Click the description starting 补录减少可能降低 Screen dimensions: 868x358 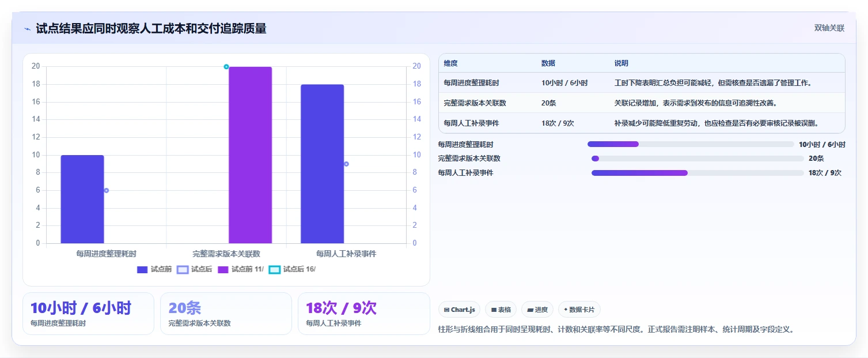[717, 123]
